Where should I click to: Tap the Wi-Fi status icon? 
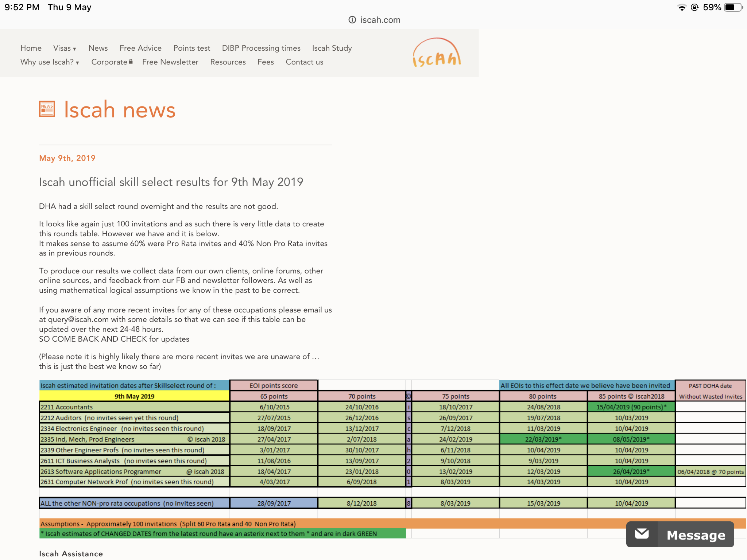click(x=681, y=7)
